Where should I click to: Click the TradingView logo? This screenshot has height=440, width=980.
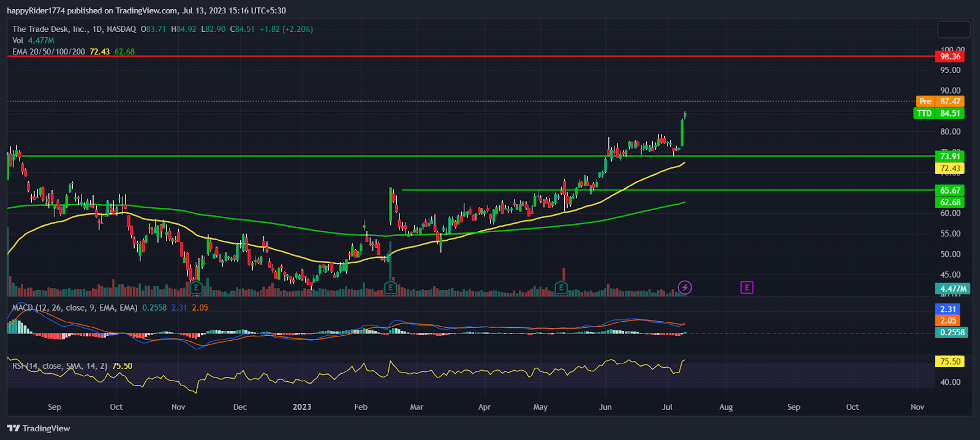click(39, 428)
